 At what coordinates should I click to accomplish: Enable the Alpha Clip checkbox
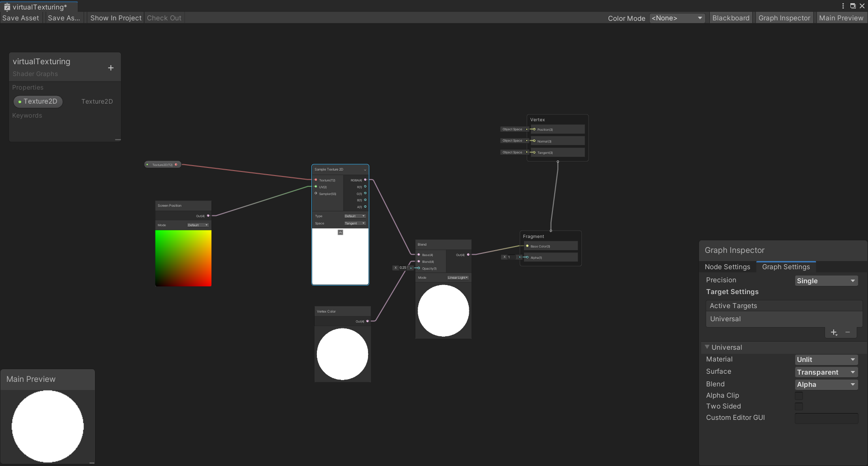(x=799, y=396)
